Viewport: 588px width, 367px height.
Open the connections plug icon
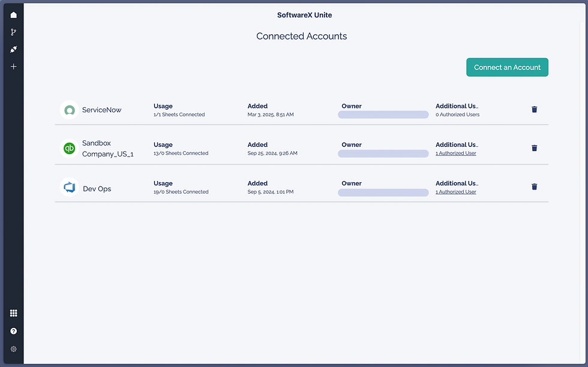click(13, 49)
